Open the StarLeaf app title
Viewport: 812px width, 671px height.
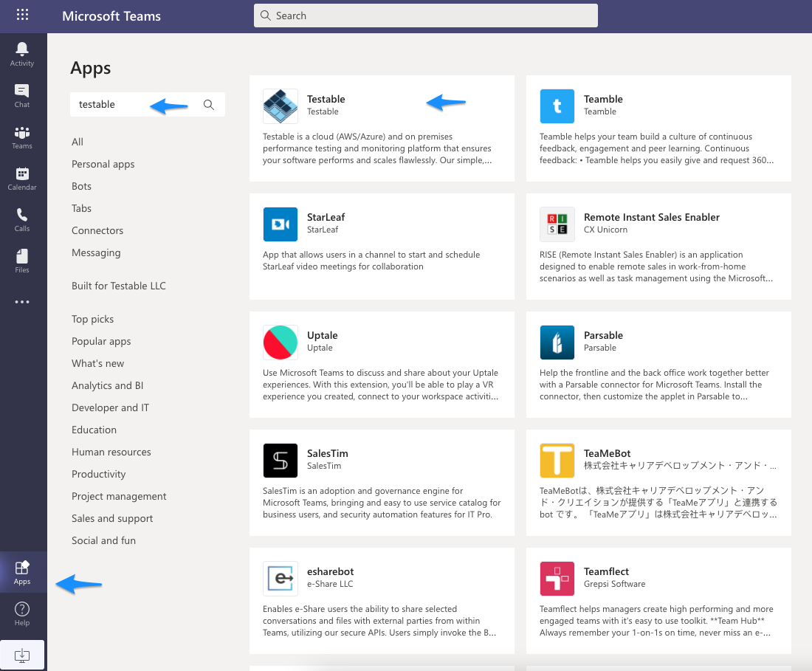(x=326, y=217)
